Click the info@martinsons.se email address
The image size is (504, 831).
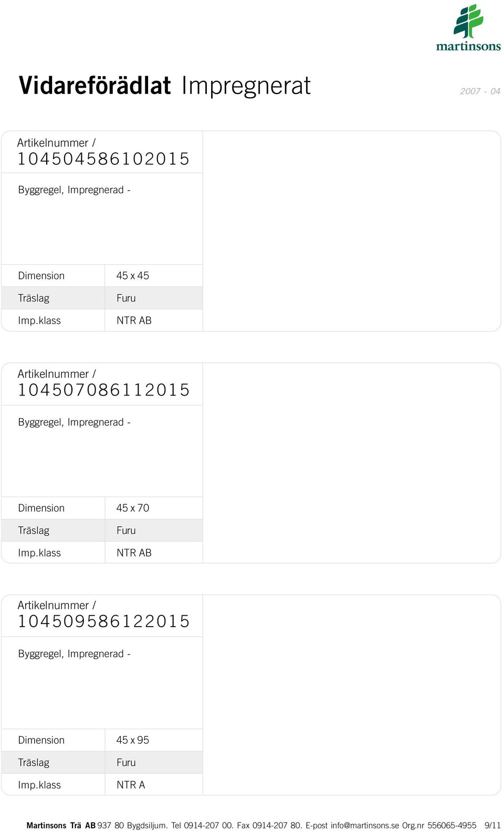365,825
